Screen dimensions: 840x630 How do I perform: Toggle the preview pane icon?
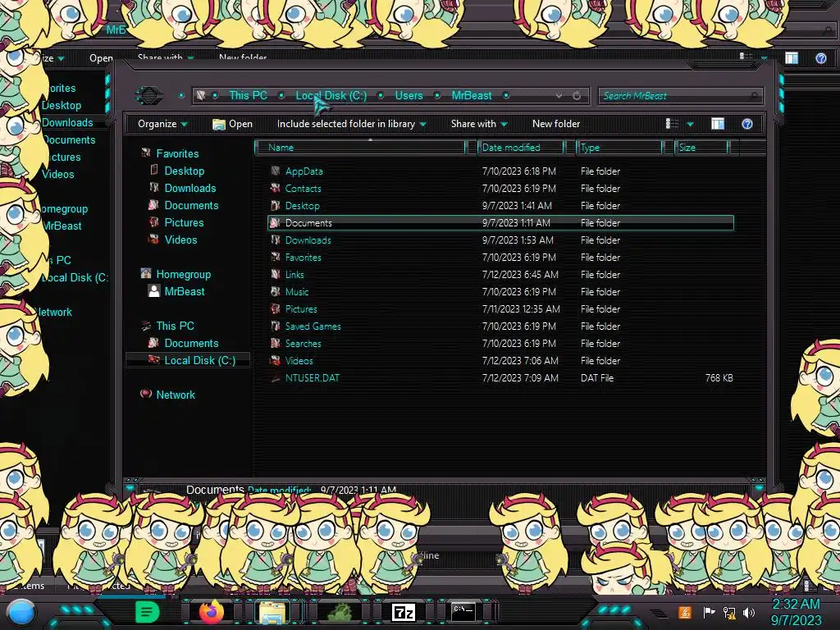pyautogui.click(x=717, y=124)
